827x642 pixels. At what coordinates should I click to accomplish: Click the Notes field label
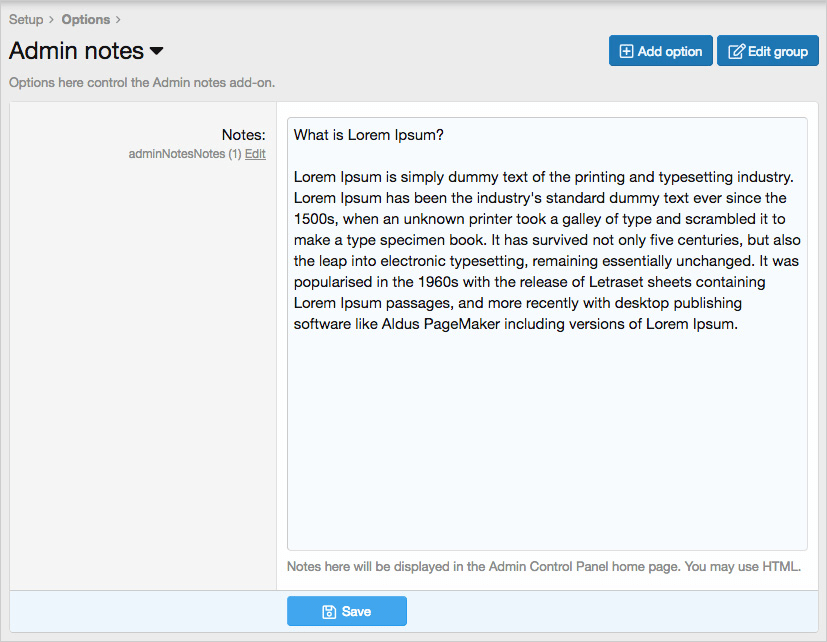[243, 134]
